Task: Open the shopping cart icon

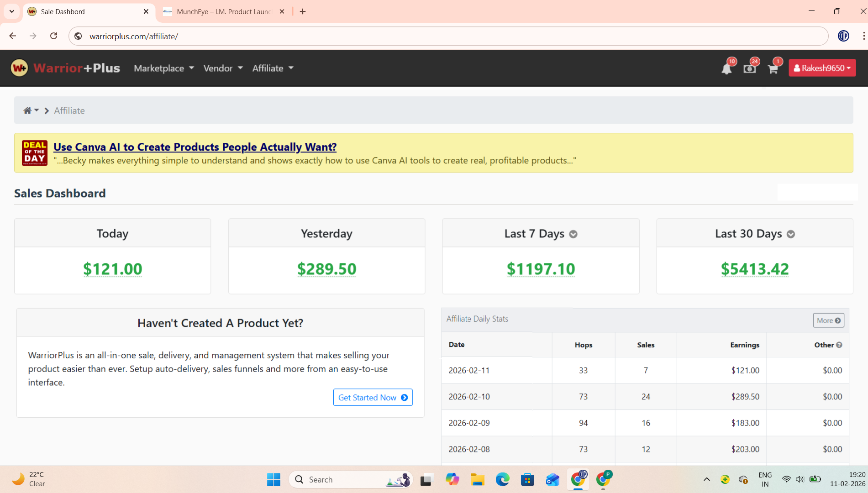Action: pyautogui.click(x=773, y=69)
